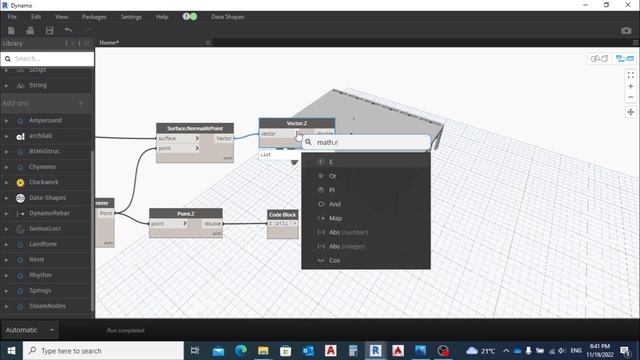This screenshot has height=360, width=640.
Task: Click the Revit icon in taskbar
Action: point(376,351)
